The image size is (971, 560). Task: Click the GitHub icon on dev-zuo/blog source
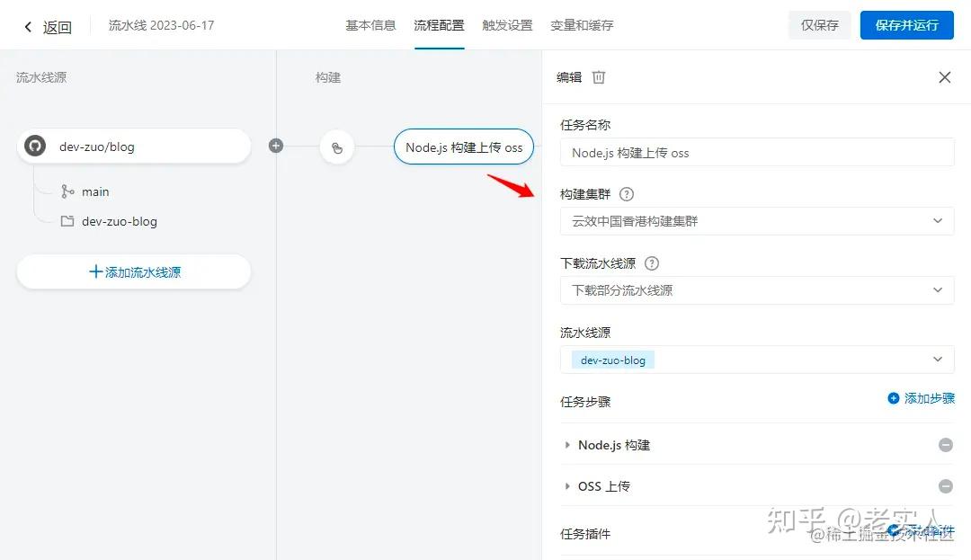point(33,146)
